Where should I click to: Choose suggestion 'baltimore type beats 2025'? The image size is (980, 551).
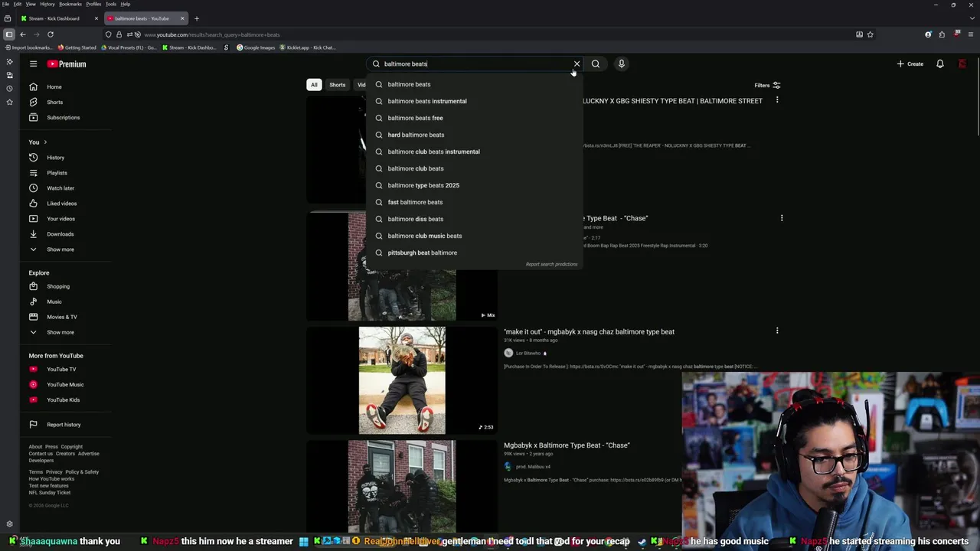475,185
